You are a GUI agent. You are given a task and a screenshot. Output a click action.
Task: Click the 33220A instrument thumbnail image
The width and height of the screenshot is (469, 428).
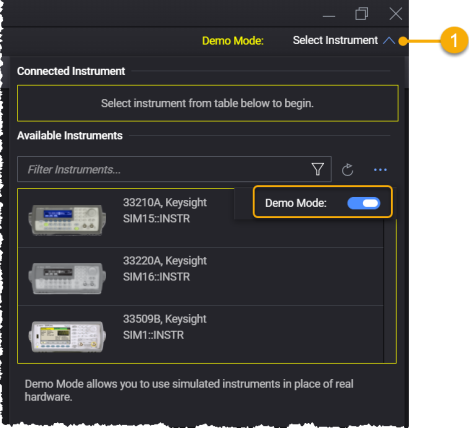tap(67, 278)
